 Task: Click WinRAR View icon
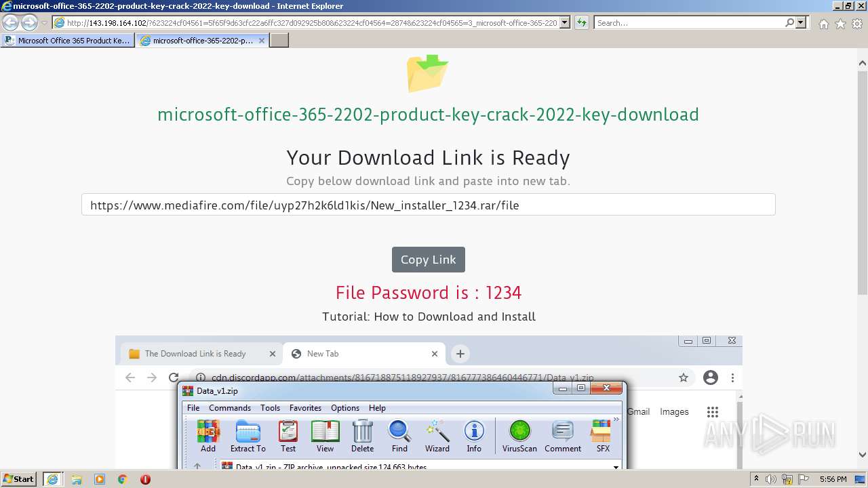click(x=325, y=436)
